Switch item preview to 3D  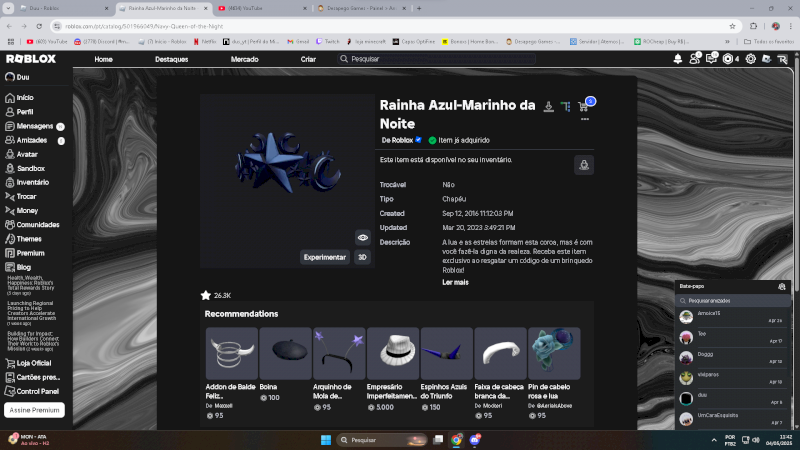(x=362, y=257)
